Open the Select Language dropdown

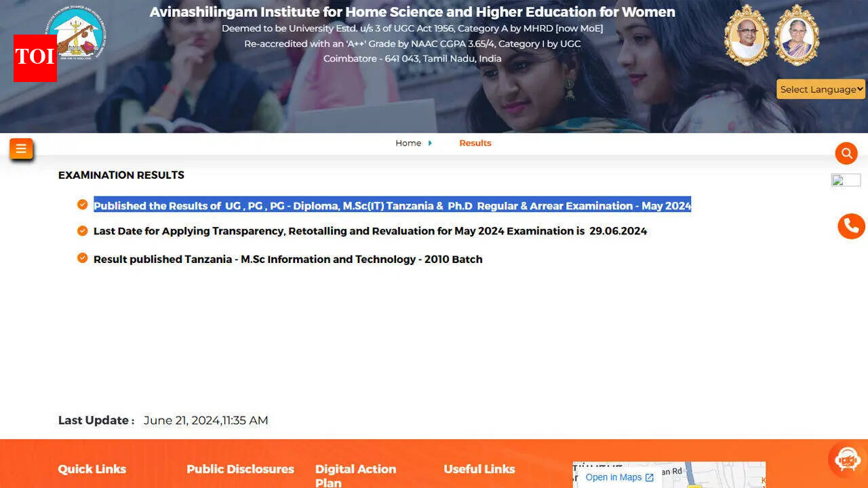821,89
